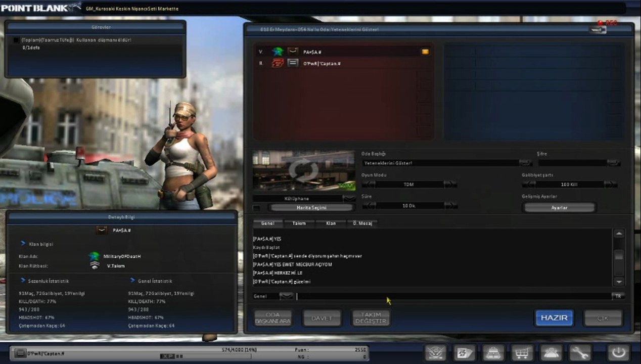This screenshot has height=364, width=641.
Task: Click the red clan emblem of O'PwR|'Captan.#
Action: click(x=277, y=63)
